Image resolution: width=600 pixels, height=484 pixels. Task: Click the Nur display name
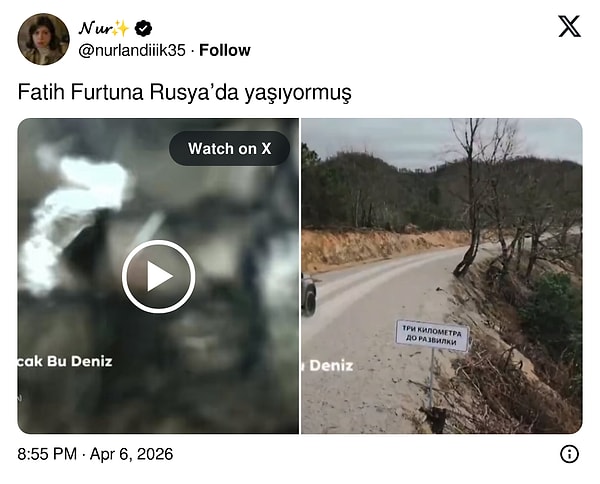click(x=95, y=28)
